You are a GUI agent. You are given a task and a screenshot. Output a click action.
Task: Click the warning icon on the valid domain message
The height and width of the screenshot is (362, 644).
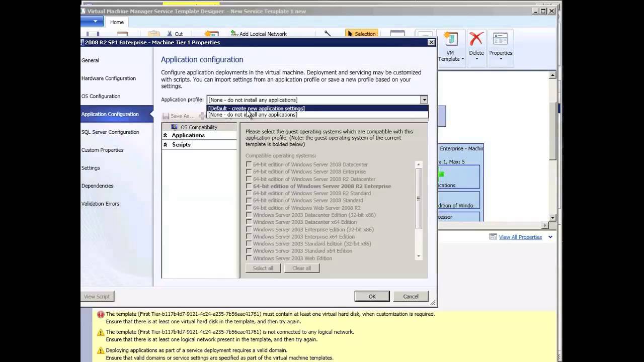point(101,350)
